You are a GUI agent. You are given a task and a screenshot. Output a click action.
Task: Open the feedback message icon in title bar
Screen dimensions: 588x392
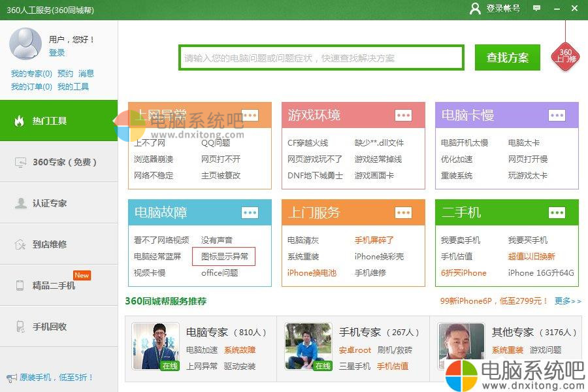[x=536, y=8]
